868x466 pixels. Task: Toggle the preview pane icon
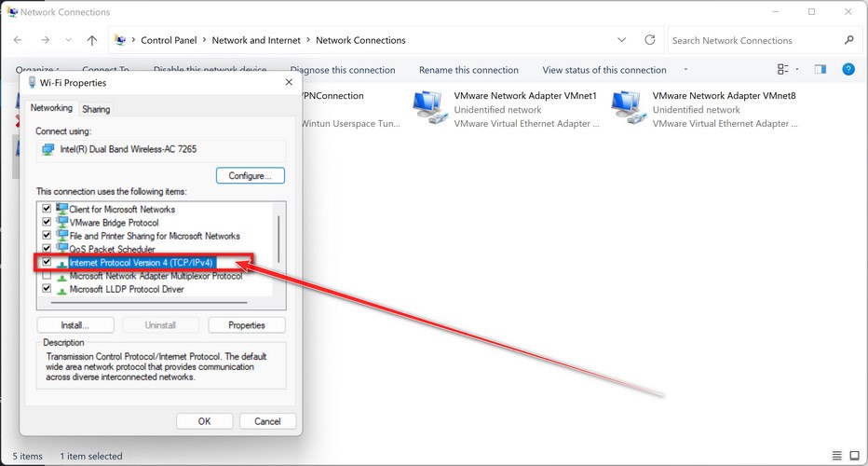tap(821, 69)
